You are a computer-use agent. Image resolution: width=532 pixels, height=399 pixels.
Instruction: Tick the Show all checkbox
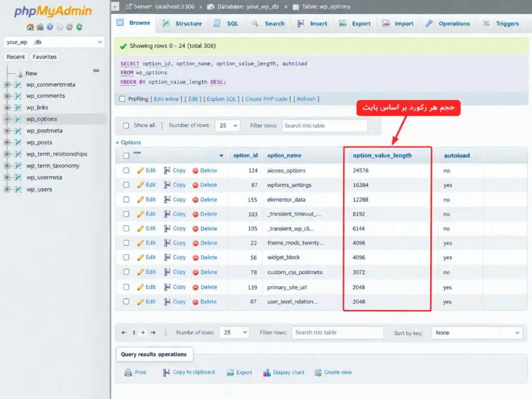[126, 126]
